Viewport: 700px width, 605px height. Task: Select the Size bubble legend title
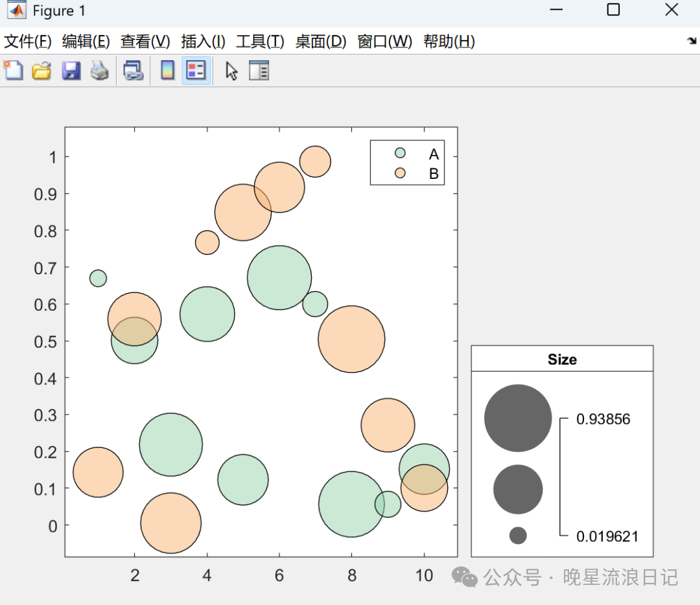click(562, 359)
